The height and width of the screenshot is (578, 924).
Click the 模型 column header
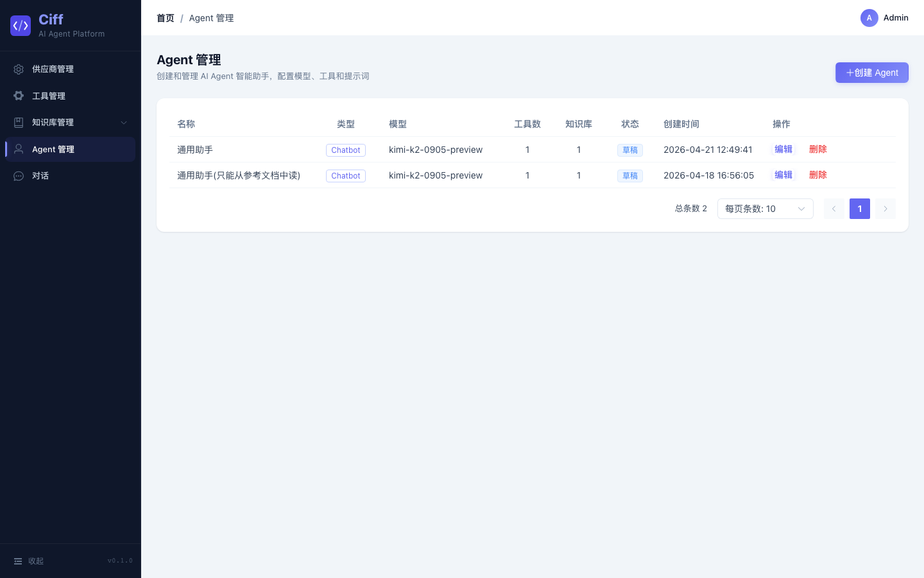pyautogui.click(x=398, y=124)
